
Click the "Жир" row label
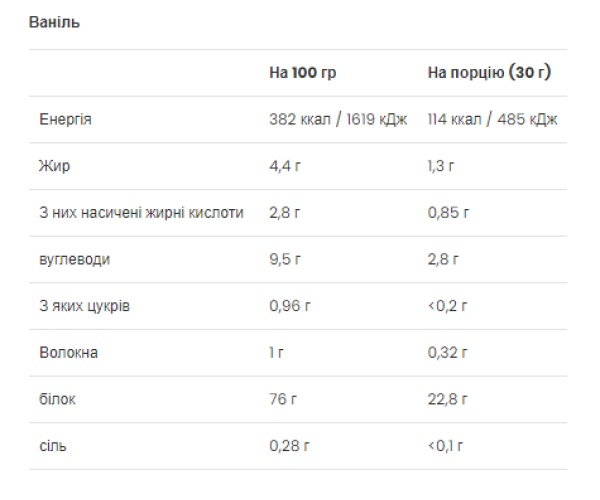point(52,166)
